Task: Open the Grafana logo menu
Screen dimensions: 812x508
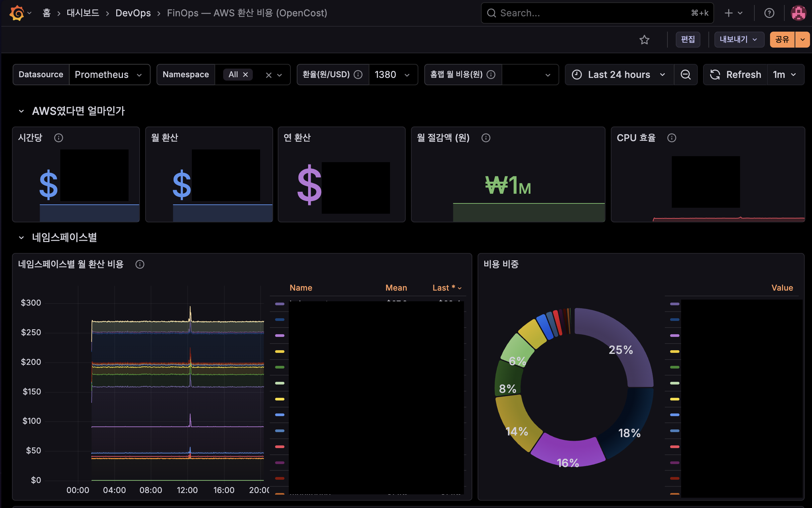Action: tap(17, 13)
